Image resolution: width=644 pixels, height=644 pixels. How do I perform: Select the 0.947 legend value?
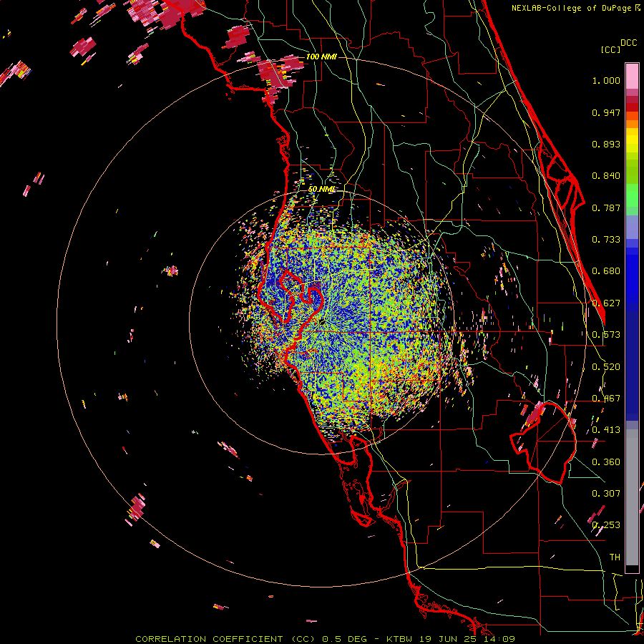pos(606,112)
